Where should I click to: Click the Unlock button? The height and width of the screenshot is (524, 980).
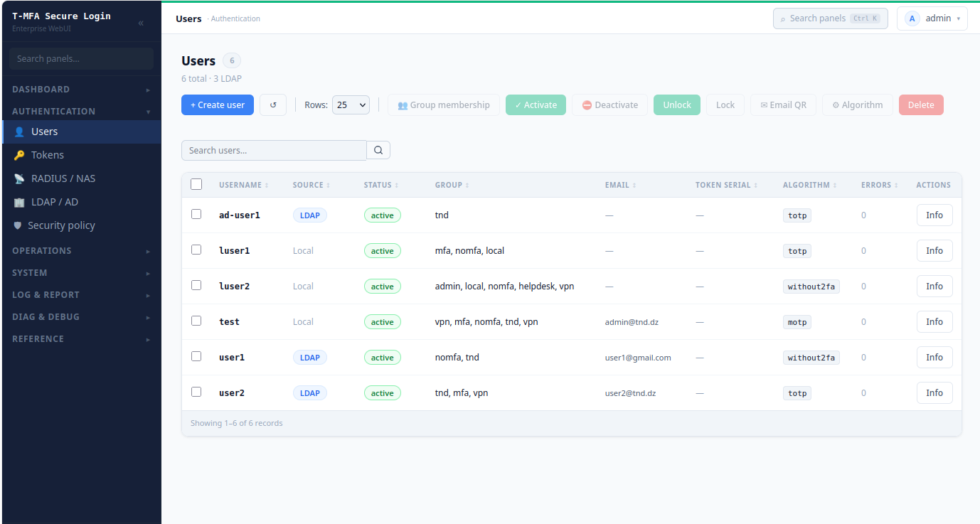click(x=677, y=105)
